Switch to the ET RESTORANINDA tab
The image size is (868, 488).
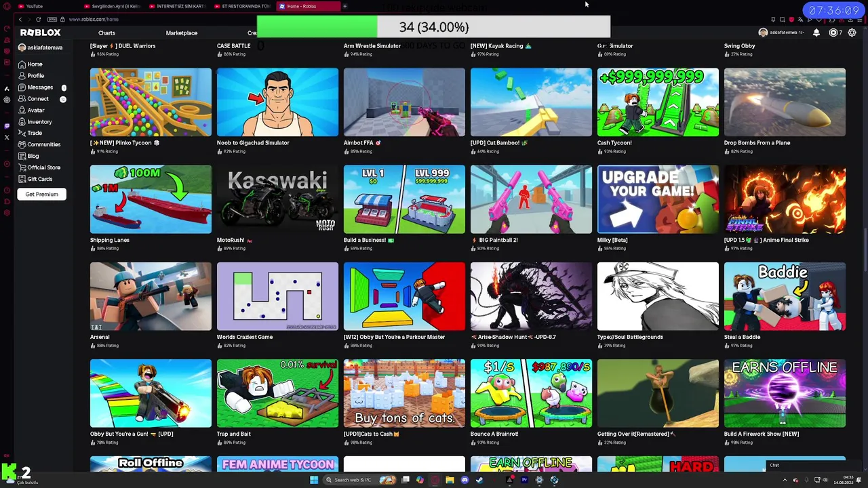(241, 6)
